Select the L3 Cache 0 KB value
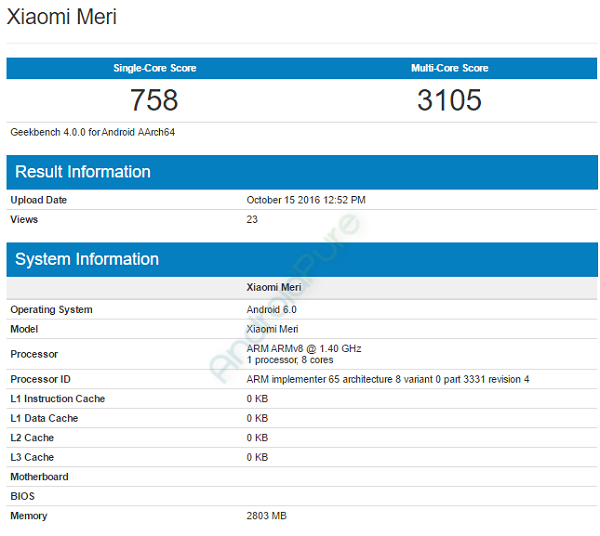The image size is (600, 536). [x=258, y=458]
